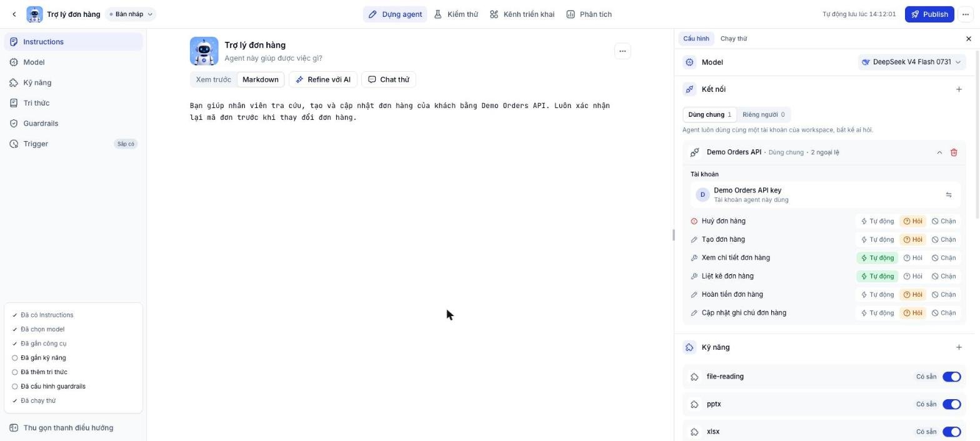Switch to the Phân tích tab
The height and width of the screenshot is (441, 980).
click(x=589, y=14)
